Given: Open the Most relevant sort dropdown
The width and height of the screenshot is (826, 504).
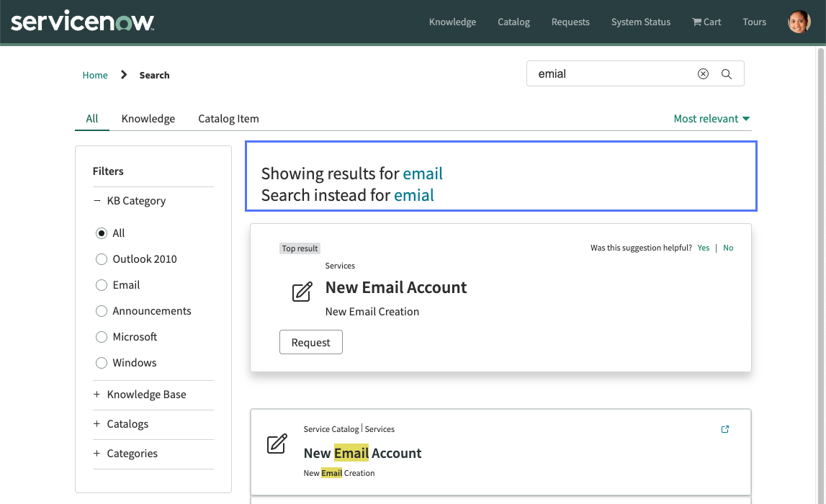Looking at the screenshot, I should point(711,119).
